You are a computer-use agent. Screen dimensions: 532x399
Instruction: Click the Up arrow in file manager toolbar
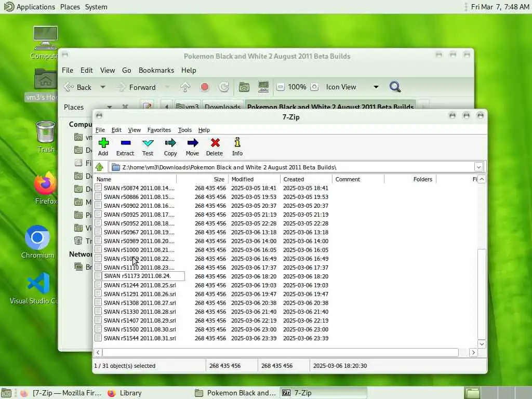(185, 87)
